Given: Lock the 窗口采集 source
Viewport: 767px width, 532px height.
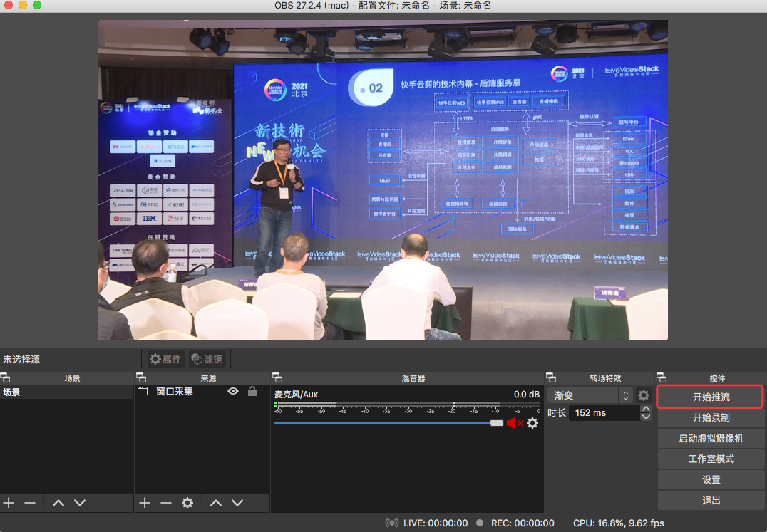Looking at the screenshot, I should point(252,391).
